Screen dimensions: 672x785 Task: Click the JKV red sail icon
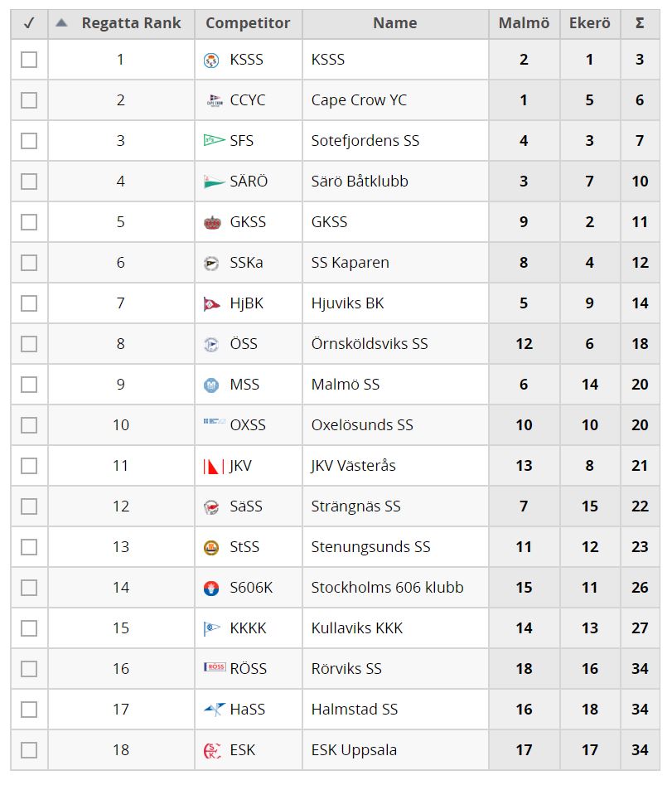[214, 466]
